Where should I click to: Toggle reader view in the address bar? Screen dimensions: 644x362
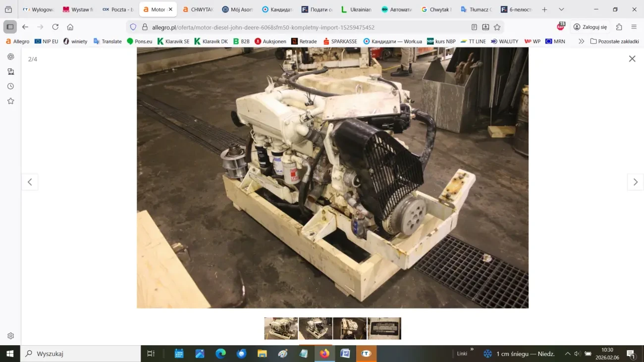474,27
